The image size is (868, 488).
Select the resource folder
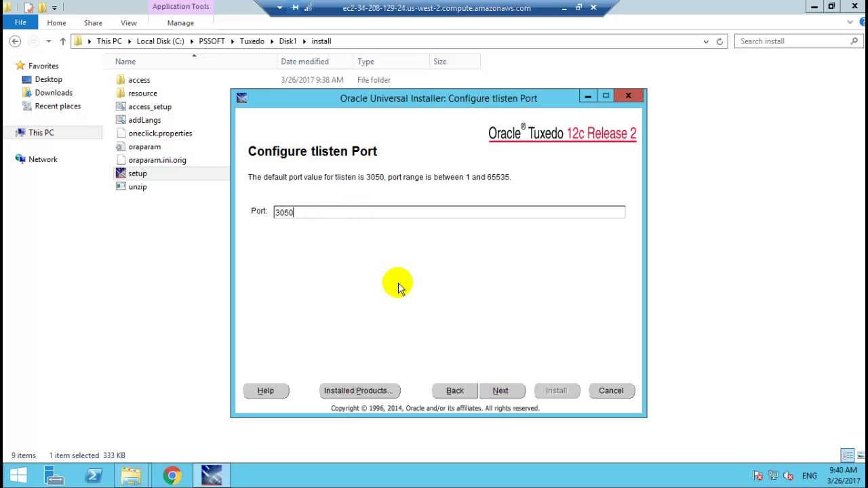(142, 94)
